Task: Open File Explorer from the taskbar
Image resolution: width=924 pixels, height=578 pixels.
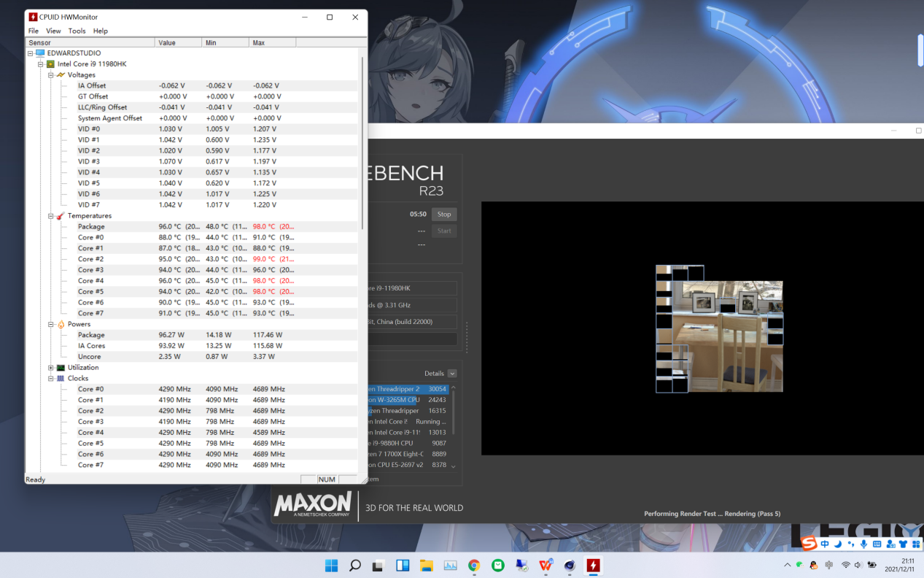Action: [426, 565]
